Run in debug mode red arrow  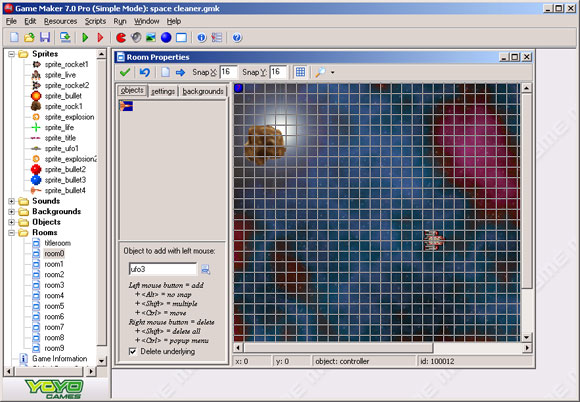(x=100, y=37)
